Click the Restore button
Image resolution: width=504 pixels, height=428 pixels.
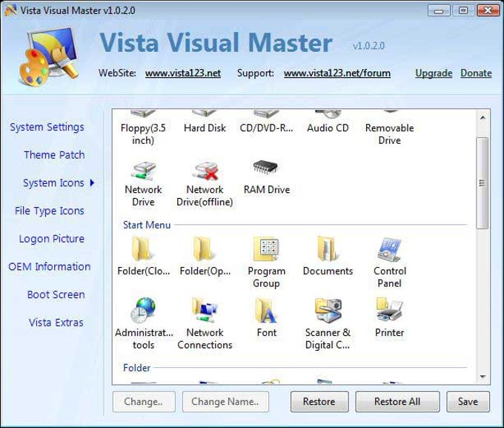pyautogui.click(x=319, y=401)
